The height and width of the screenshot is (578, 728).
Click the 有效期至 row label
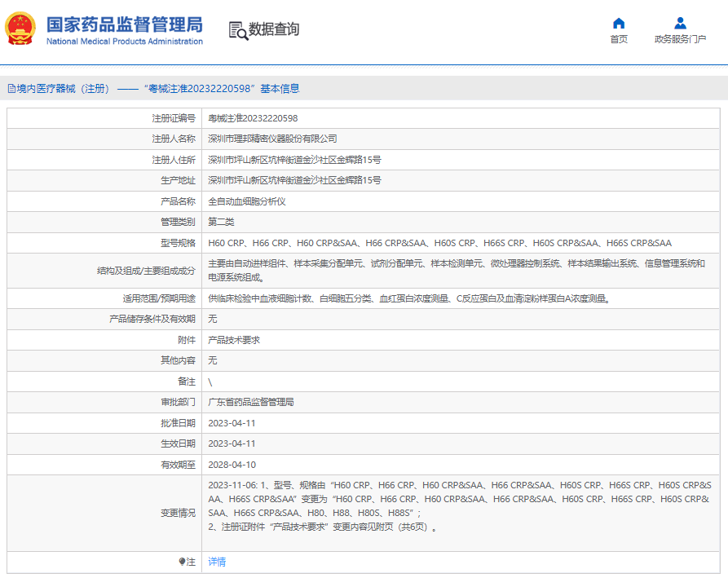click(179, 465)
